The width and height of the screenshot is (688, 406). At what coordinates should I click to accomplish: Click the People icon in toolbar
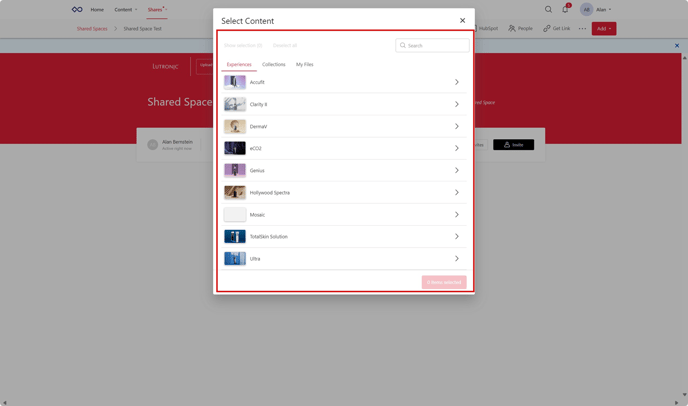pyautogui.click(x=512, y=28)
